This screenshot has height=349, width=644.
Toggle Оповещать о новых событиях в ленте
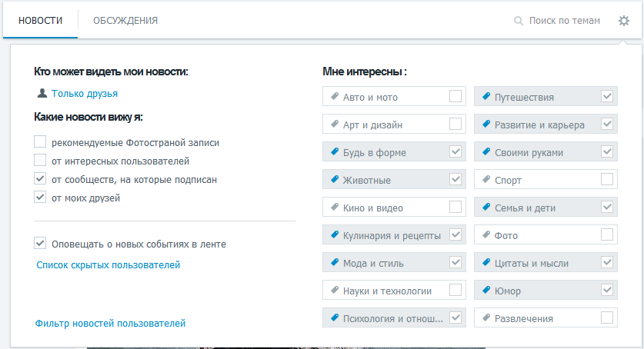(x=40, y=243)
